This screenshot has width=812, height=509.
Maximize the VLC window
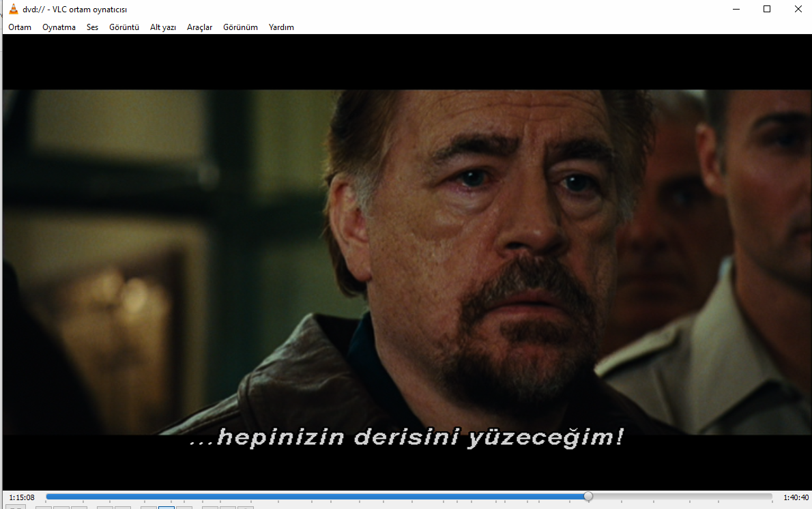point(767,9)
